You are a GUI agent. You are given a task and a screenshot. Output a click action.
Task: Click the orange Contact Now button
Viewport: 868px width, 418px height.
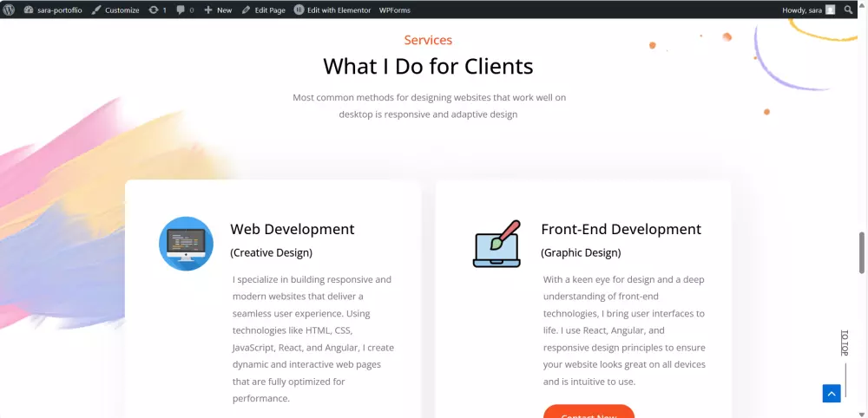coord(589,411)
